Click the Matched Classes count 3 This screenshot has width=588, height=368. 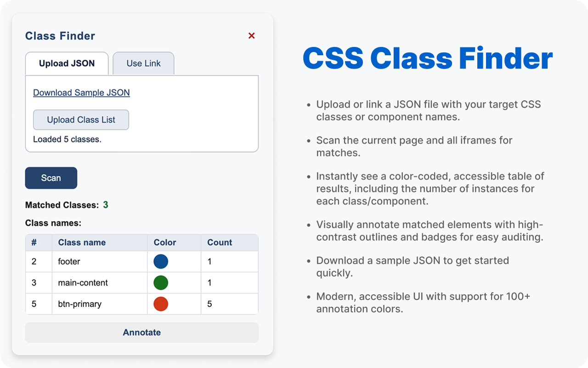coord(106,205)
